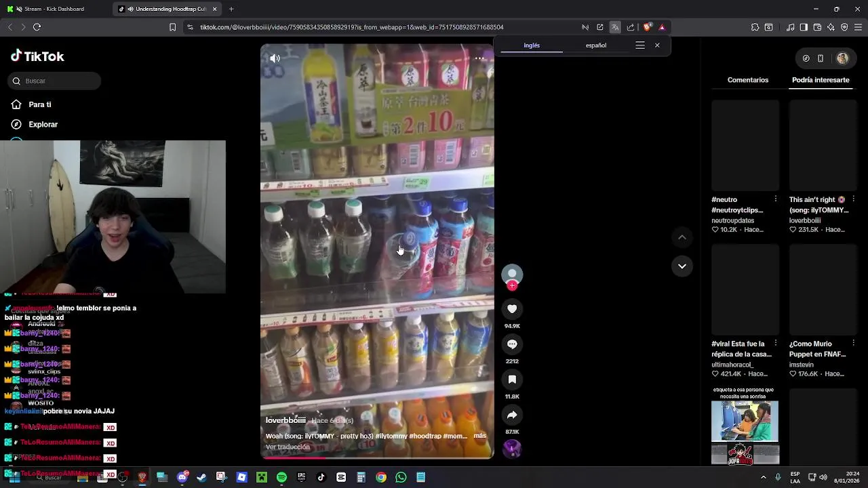This screenshot has width=868, height=488.
Task: Click share page icon in address bar
Action: tap(631, 27)
